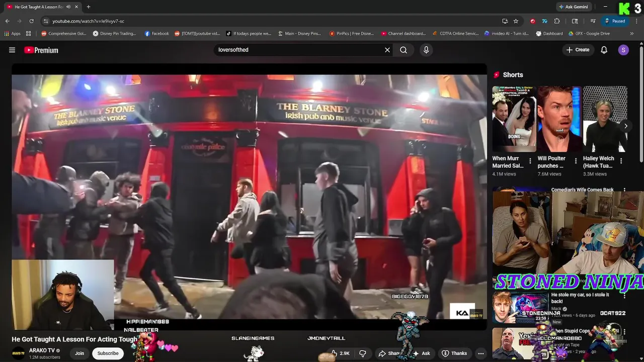Open 'Will Poulter punches...' short thumbnail
This screenshot has height=362, width=644.
coord(559,119)
